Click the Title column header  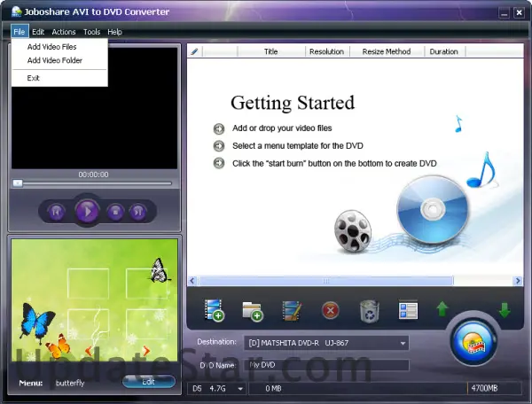coord(271,51)
